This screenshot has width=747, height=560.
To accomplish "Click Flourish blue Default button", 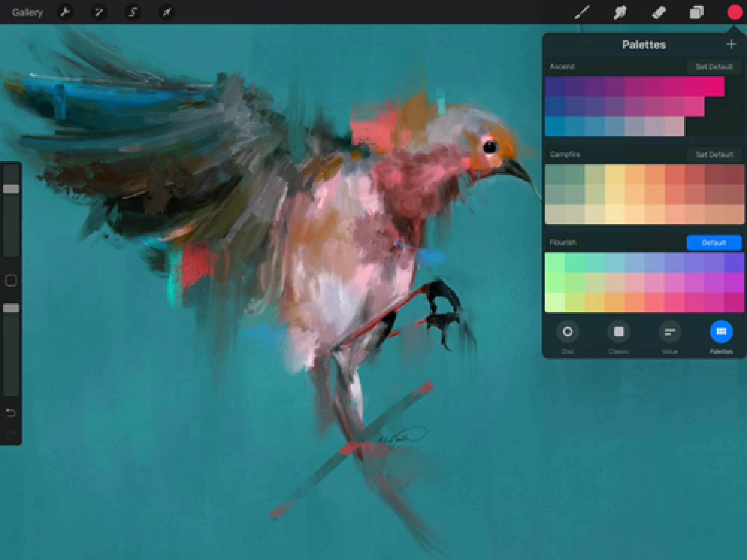I will tap(714, 243).
